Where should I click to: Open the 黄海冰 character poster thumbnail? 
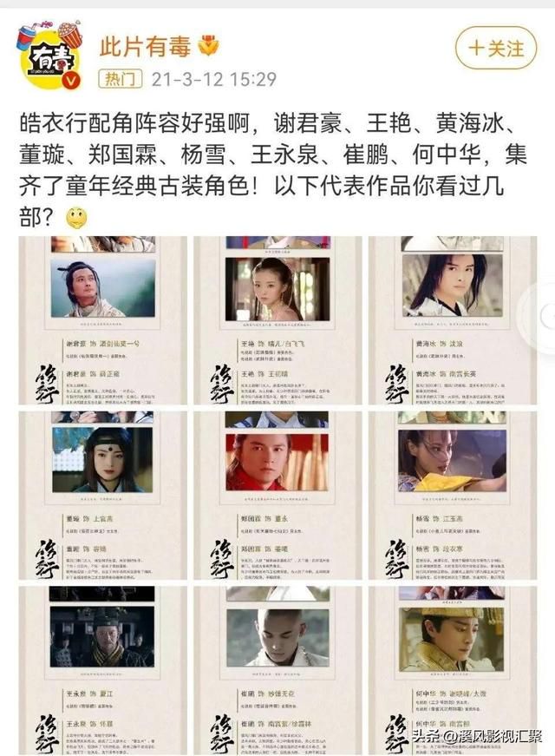coord(453,320)
